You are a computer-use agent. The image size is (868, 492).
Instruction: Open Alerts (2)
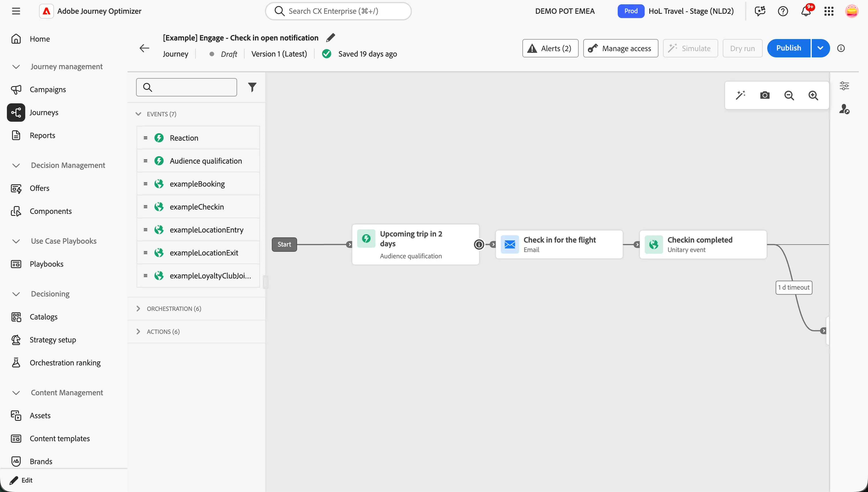(x=550, y=48)
